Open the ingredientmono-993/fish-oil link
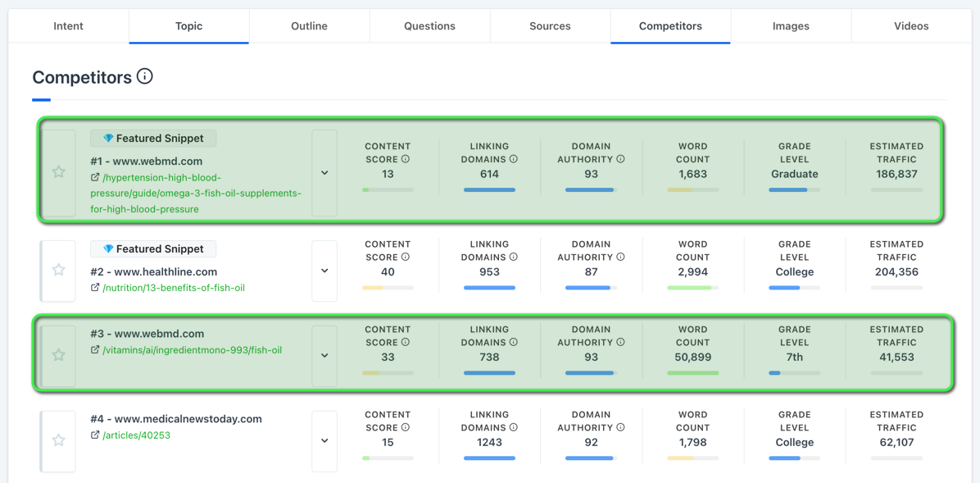980x483 pixels. (193, 350)
